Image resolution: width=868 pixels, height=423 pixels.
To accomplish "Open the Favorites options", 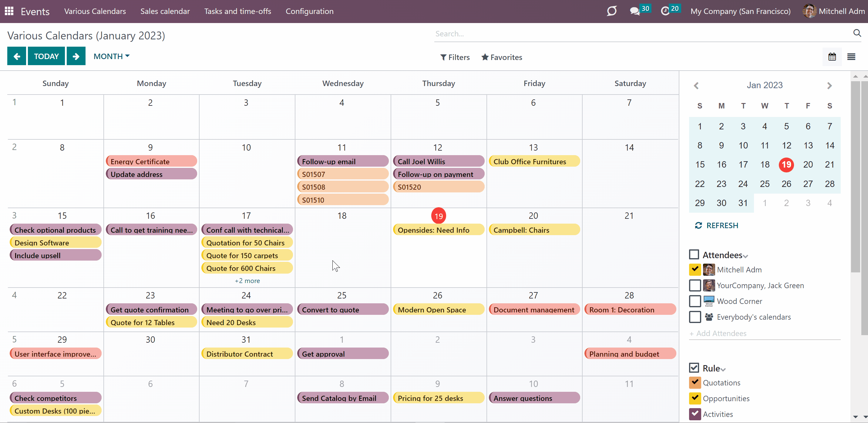I will pos(502,57).
